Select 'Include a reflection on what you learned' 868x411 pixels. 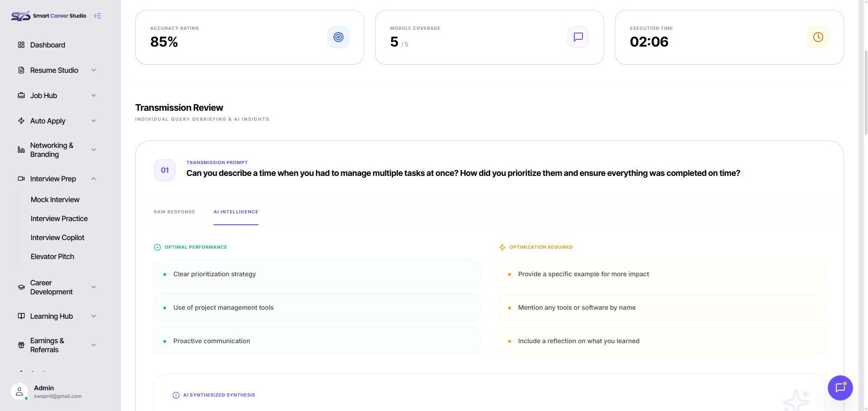662,341
